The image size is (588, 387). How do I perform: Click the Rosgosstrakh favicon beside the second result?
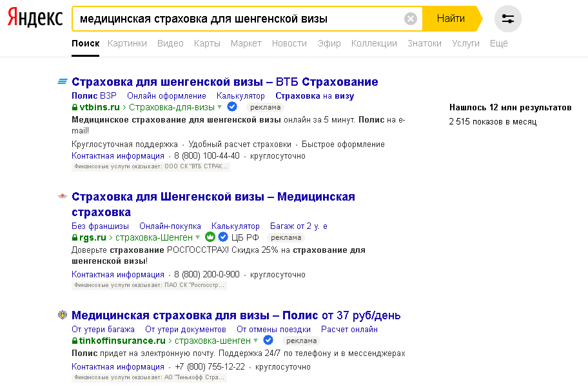tap(63, 196)
